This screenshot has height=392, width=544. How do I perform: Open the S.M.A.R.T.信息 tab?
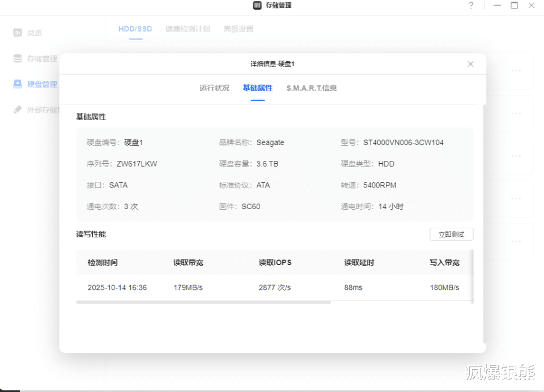point(312,88)
